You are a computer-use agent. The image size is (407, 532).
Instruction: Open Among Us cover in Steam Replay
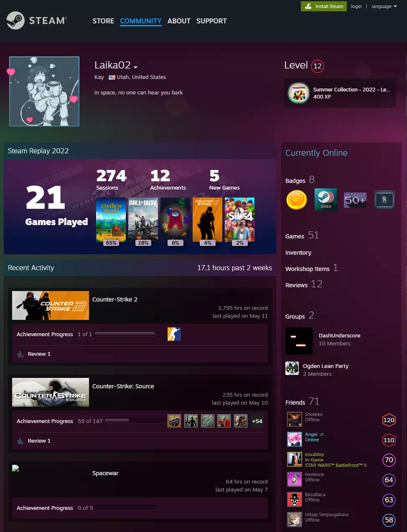(x=176, y=220)
